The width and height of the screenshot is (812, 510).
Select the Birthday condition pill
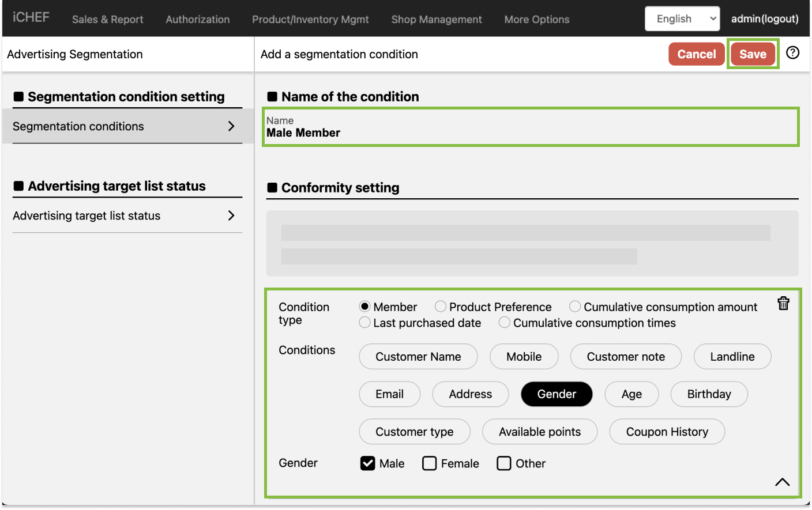pyautogui.click(x=709, y=394)
